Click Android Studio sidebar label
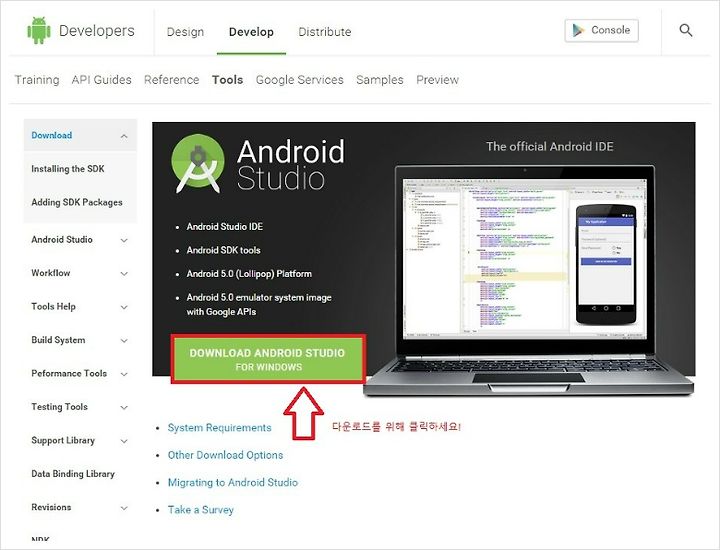The width and height of the screenshot is (720, 550). [62, 240]
